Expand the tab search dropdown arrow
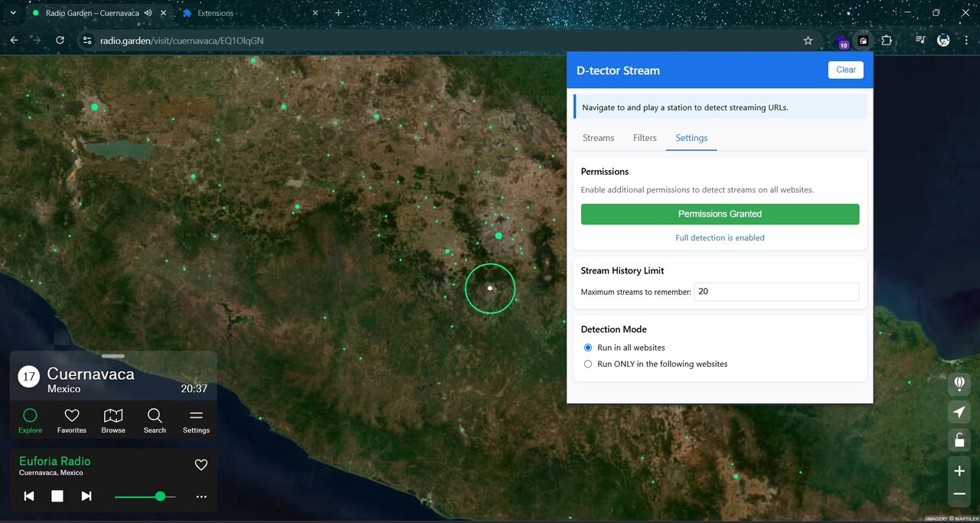The image size is (980, 523). [x=13, y=13]
